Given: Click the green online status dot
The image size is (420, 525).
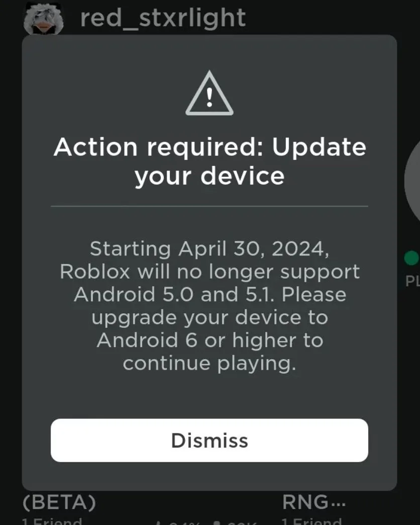Looking at the screenshot, I should coord(411,258).
